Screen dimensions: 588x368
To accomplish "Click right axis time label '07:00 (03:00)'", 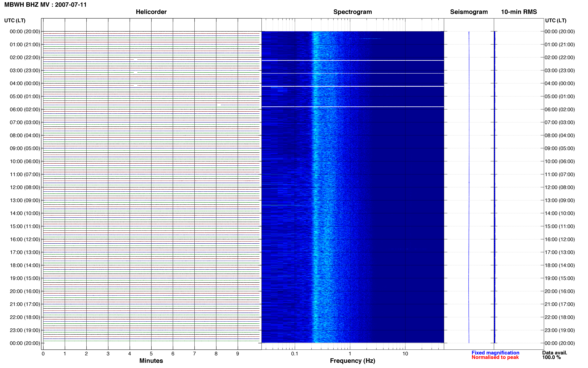I will point(560,122).
